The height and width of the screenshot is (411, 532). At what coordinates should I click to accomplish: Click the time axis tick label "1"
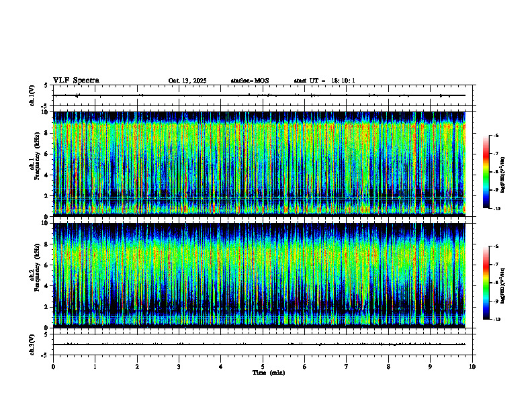(95, 367)
